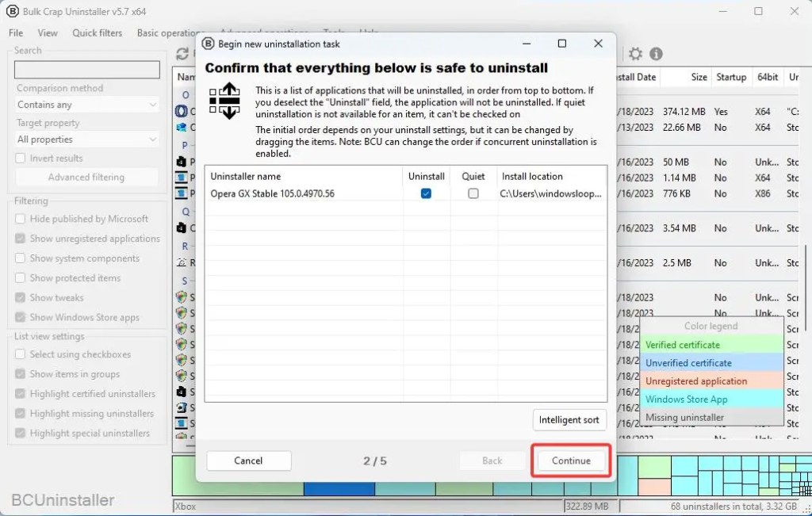The width and height of the screenshot is (812, 516).
Task: Sort by Uninstaller name column header
Action: tap(304, 177)
